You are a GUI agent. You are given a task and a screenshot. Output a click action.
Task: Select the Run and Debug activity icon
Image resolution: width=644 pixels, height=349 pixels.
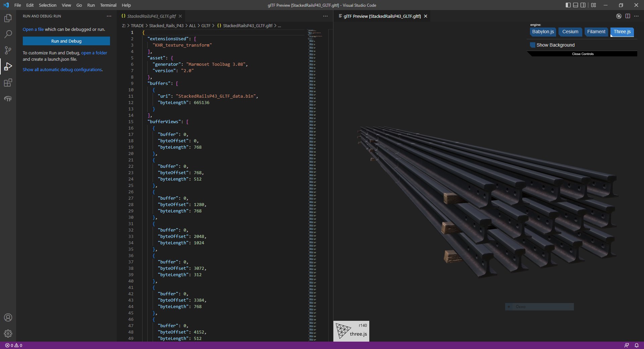[8, 66]
